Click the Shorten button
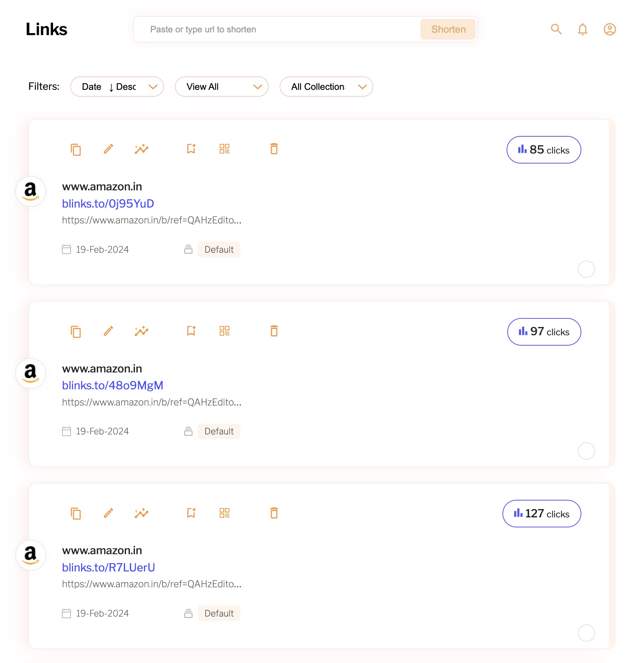 pyautogui.click(x=448, y=29)
